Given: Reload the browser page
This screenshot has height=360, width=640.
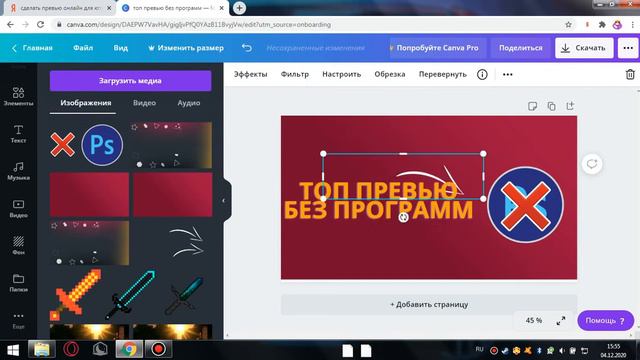Looking at the screenshot, I should click(40, 24).
